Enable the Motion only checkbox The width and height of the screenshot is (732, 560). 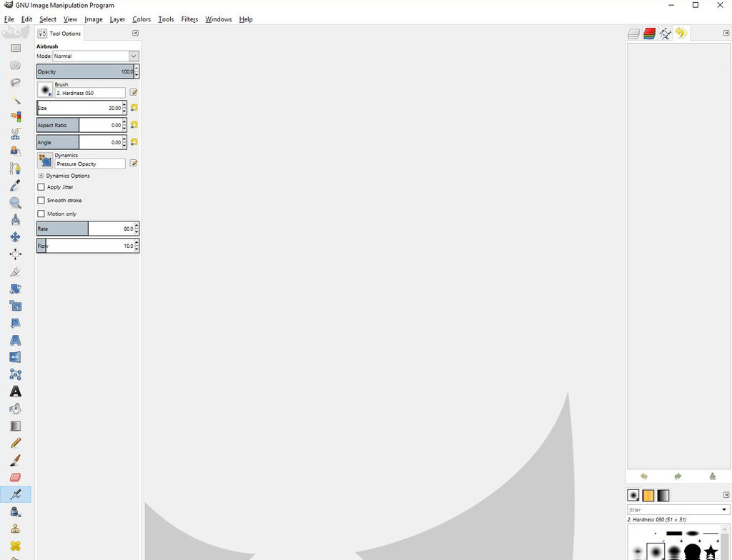(41, 214)
